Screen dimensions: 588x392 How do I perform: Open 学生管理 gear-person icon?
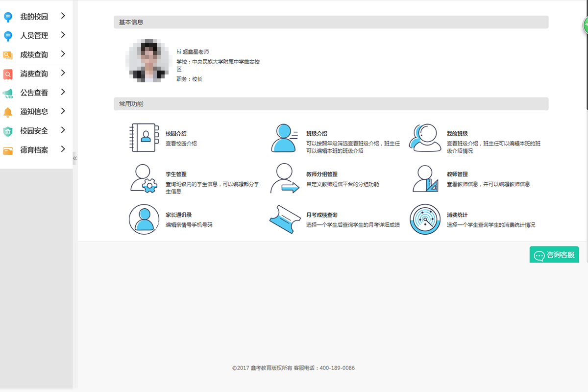click(143, 178)
